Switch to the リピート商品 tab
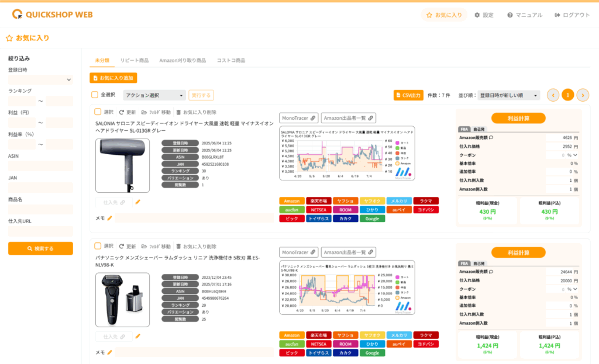The width and height of the screenshot is (599, 364). [135, 60]
